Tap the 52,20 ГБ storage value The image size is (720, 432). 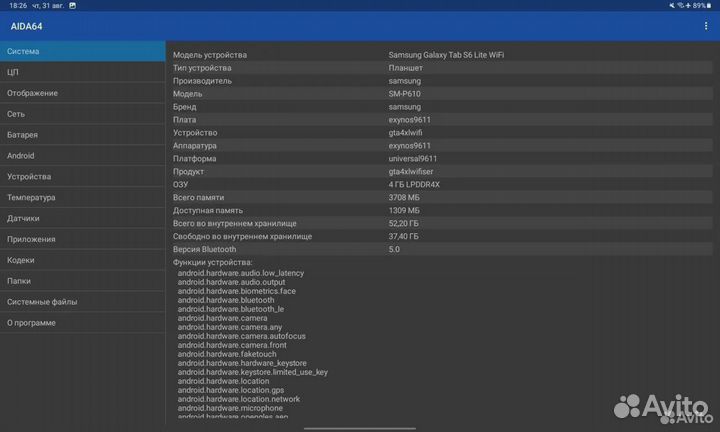pyautogui.click(x=403, y=224)
